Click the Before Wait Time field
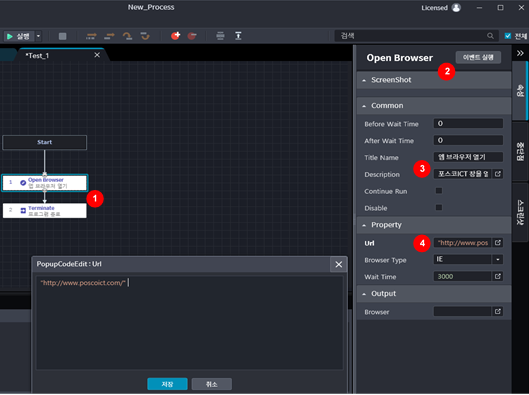 coord(468,124)
